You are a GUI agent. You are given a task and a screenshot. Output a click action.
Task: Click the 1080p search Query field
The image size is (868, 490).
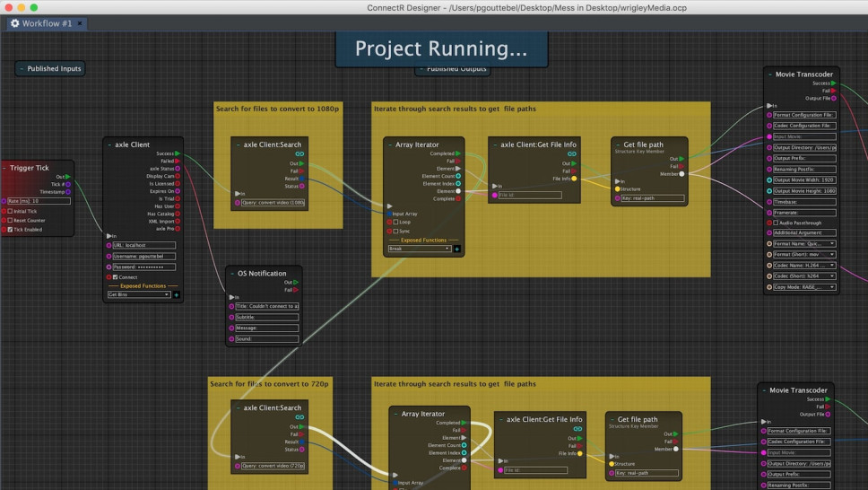(x=273, y=203)
